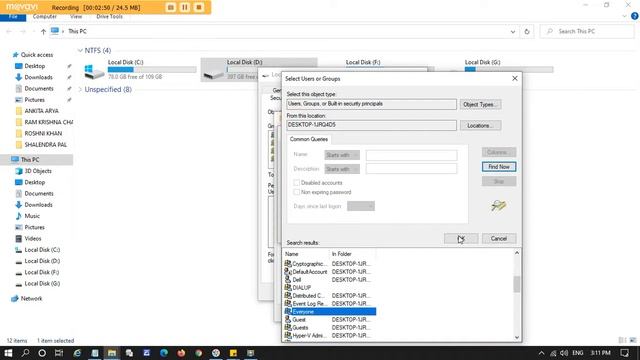The width and height of the screenshot is (640, 360).
Task: Open Videos in sidebar
Action: (x=33, y=238)
